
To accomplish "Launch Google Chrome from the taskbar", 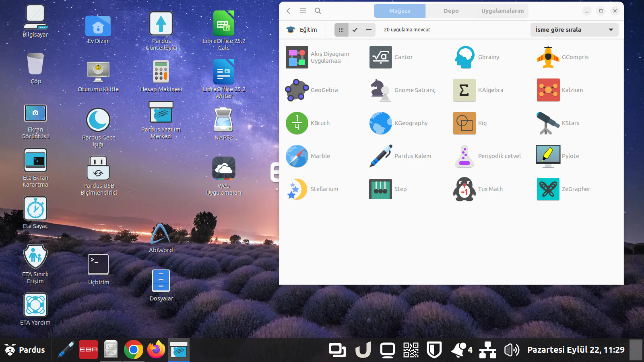I will 133,350.
